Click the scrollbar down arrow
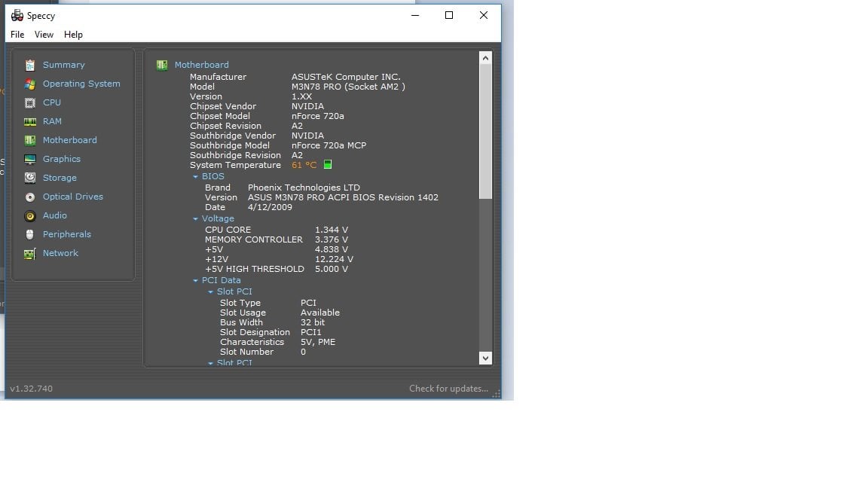The height and width of the screenshot is (488, 868). point(485,358)
